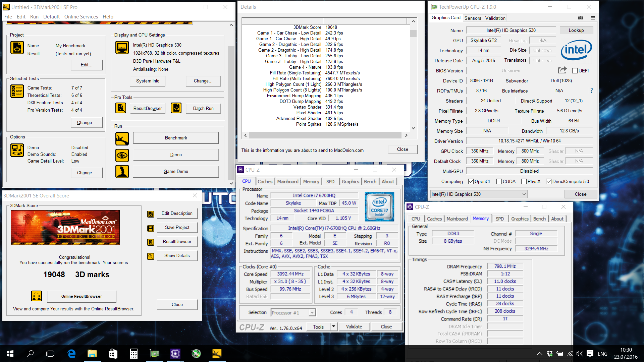This screenshot has height=362, width=644.
Task: Click the Show Details button
Action: point(177,255)
